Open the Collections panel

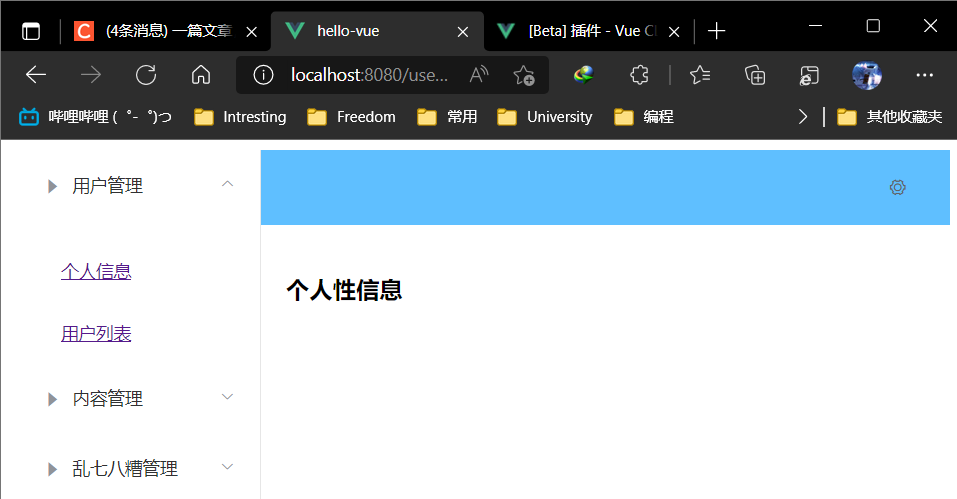click(x=755, y=75)
